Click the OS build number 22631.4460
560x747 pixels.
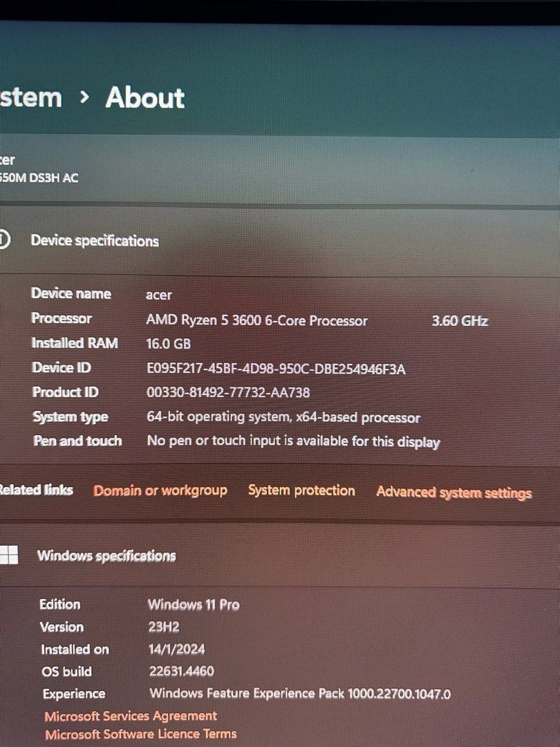tap(182, 671)
